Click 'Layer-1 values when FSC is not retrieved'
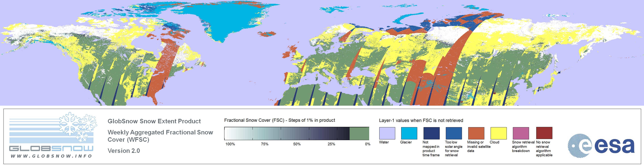644x167 pixels. [421, 120]
